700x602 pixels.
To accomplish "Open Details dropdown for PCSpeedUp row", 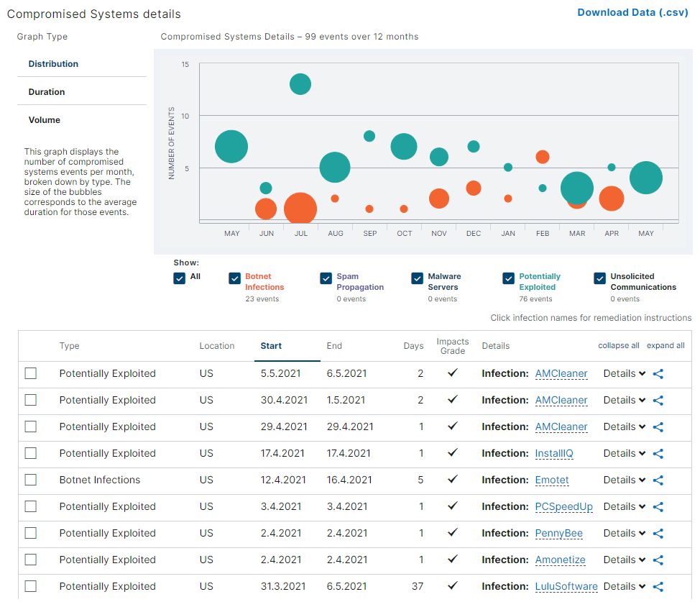I will tap(624, 507).
